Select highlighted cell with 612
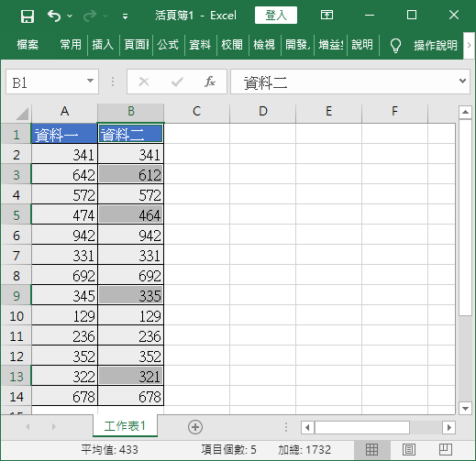Viewport: 476px width, 461px height. [130, 174]
